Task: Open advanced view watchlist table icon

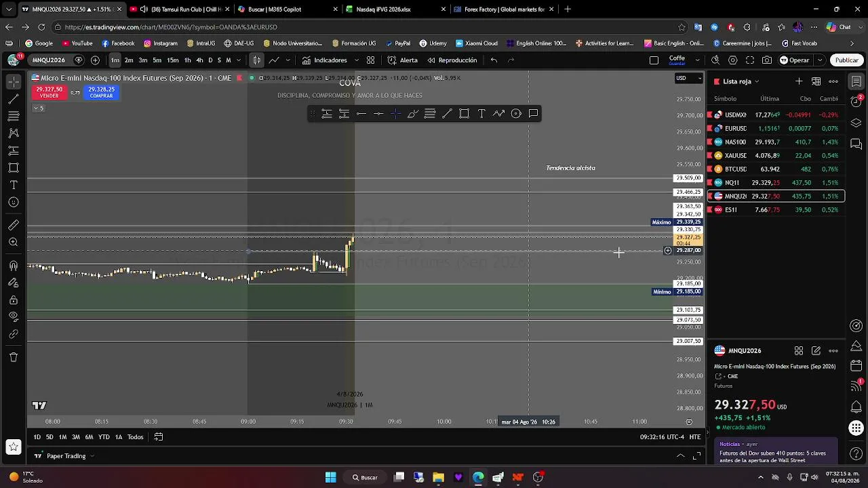Action: click(816, 81)
